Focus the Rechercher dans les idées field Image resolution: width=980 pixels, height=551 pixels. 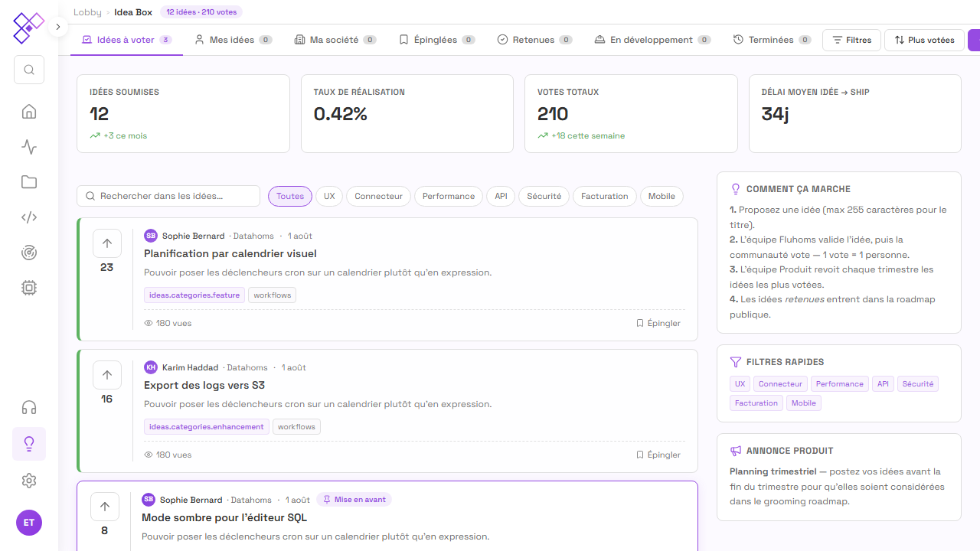click(168, 196)
